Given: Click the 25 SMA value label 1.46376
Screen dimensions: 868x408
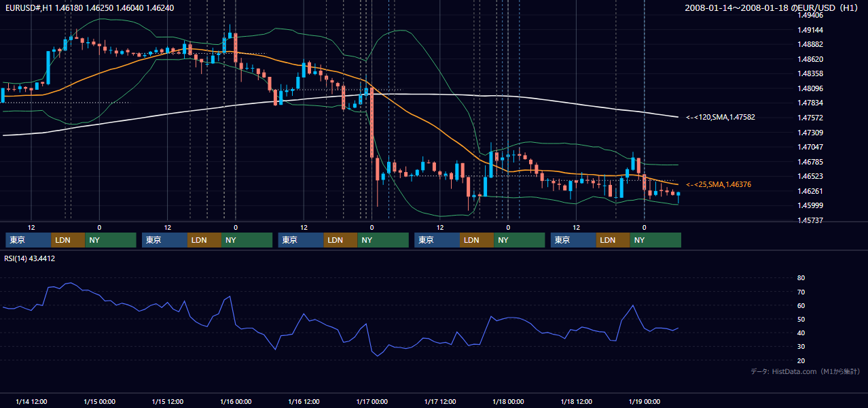Looking at the screenshot, I should pos(719,184).
